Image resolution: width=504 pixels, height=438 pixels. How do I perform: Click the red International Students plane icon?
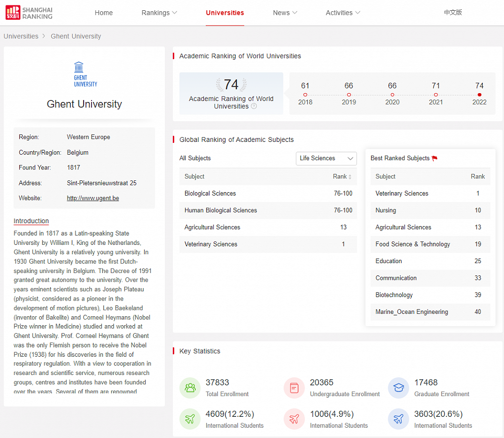coord(294,419)
